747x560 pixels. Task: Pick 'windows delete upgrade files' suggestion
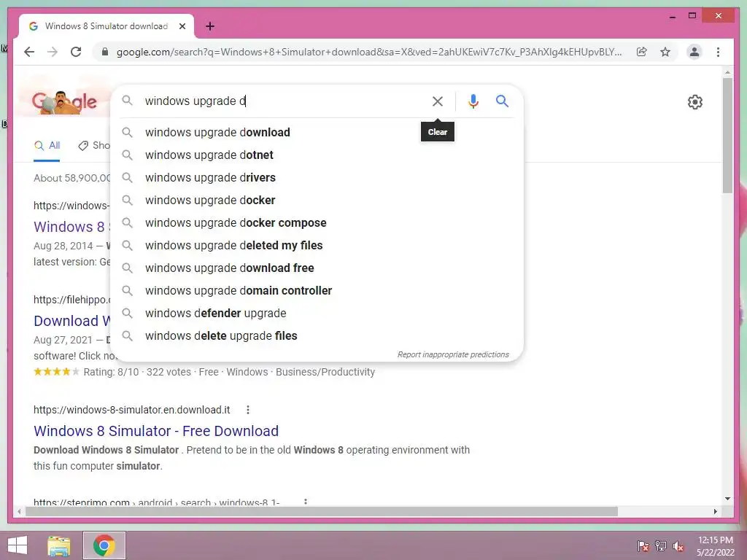pos(317,335)
